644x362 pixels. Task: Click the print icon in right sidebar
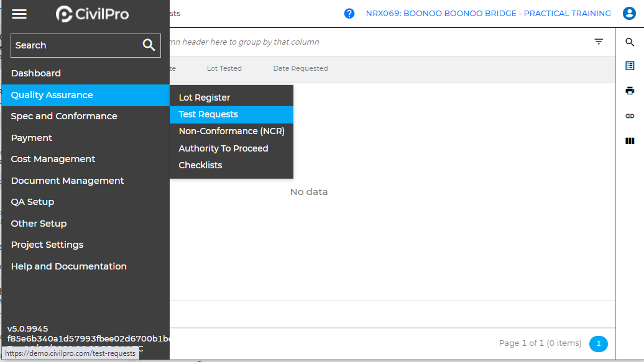[630, 91]
